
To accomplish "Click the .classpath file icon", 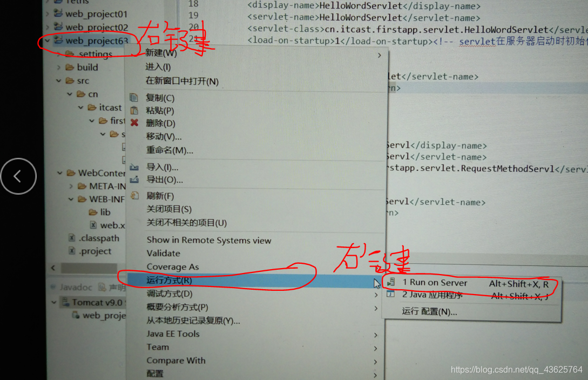I will click(72, 238).
